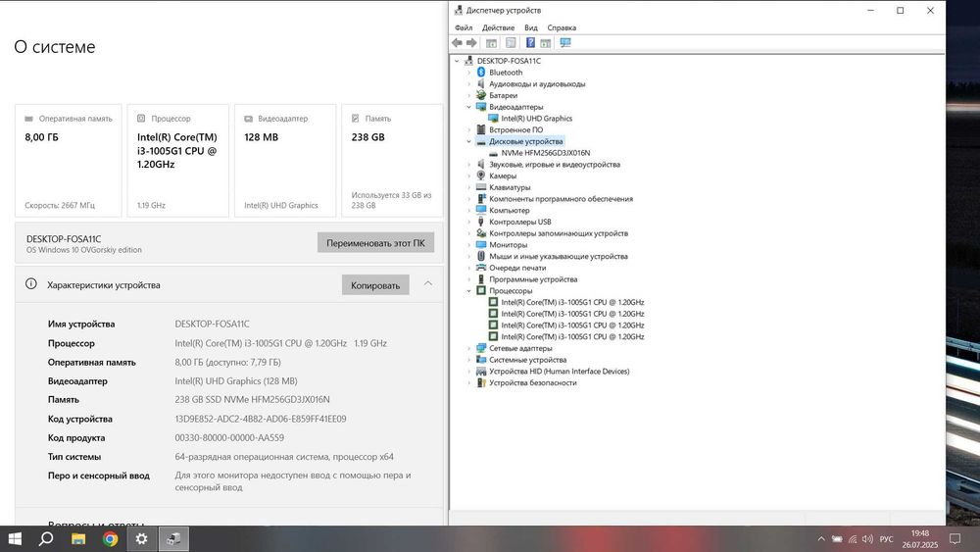Select the Устройства безопасности category icon

click(481, 382)
